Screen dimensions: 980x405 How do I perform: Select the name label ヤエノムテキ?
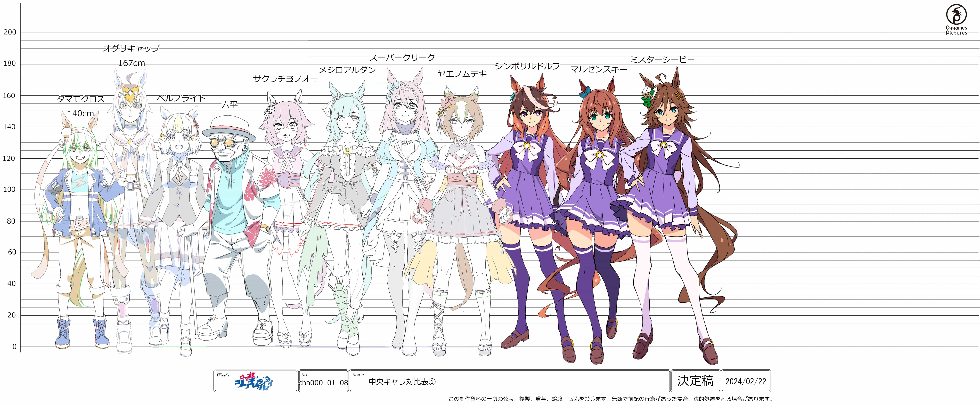462,74
